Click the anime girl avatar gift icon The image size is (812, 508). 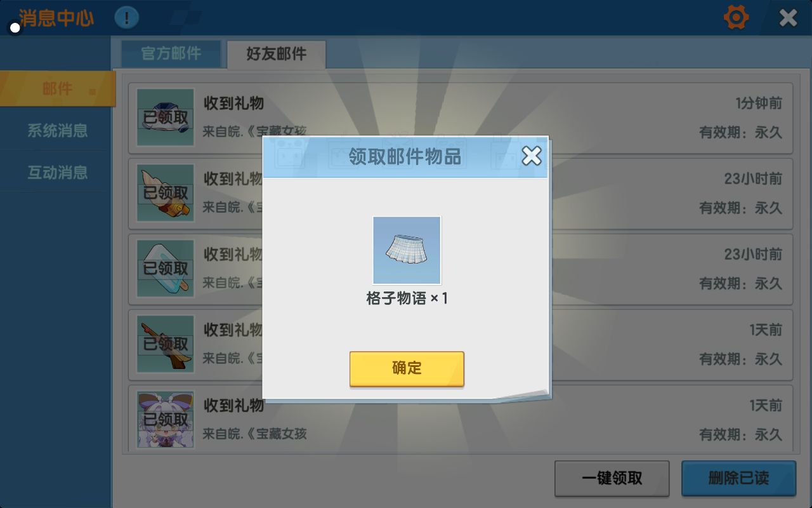[x=166, y=419]
